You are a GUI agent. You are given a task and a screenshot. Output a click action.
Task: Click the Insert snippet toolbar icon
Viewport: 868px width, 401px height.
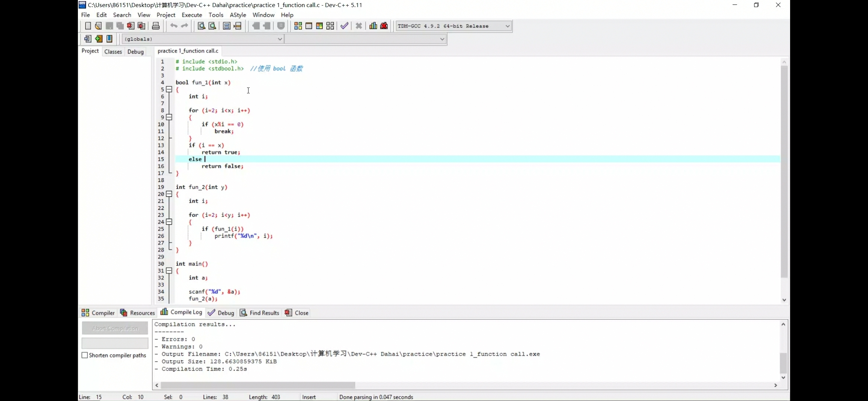tap(88, 39)
